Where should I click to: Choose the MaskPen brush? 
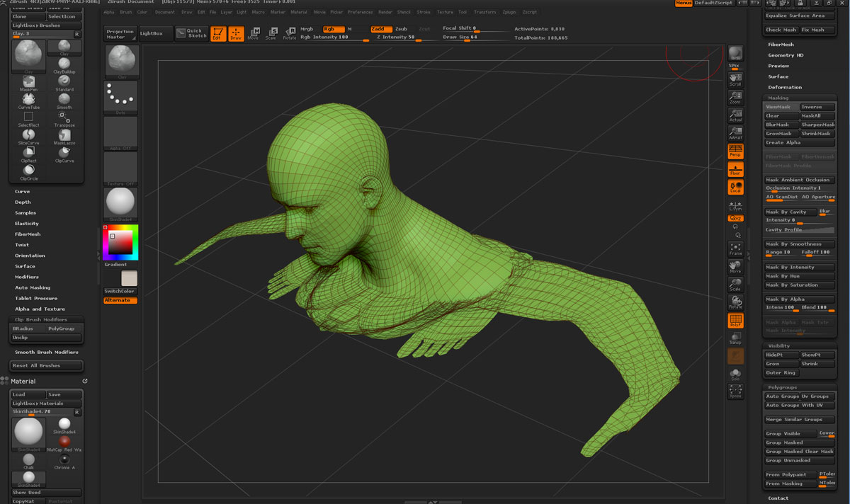[29, 81]
